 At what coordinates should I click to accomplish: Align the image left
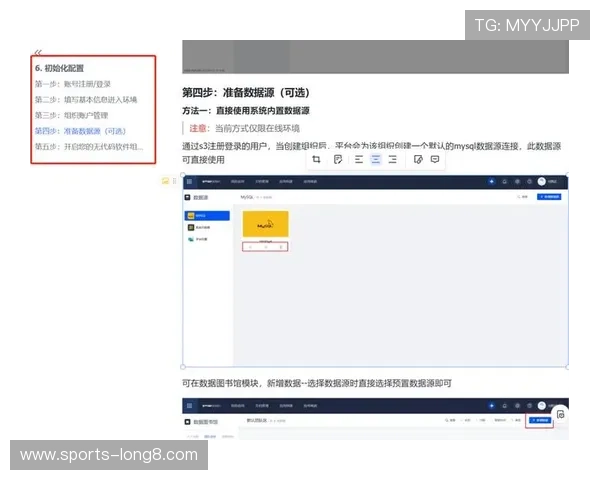tap(359, 159)
